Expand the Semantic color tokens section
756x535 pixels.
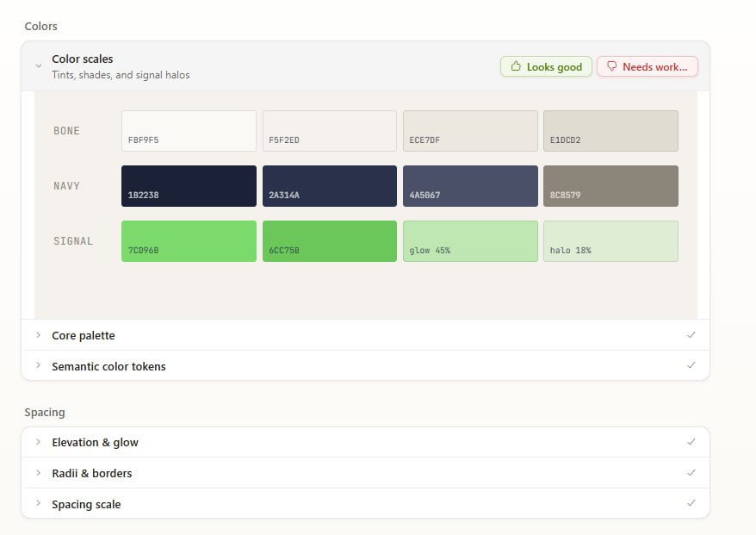[365, 365]
